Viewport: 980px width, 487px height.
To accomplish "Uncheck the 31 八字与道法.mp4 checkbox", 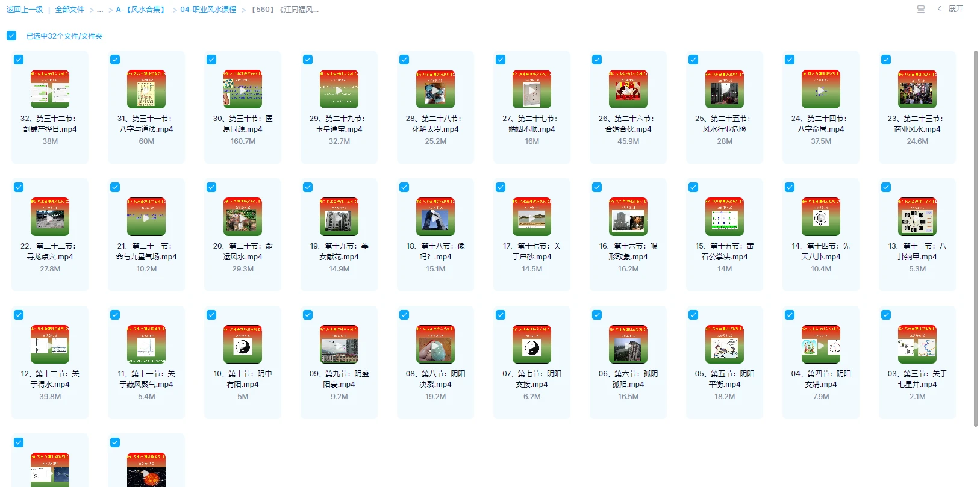I will coord(115,60).
